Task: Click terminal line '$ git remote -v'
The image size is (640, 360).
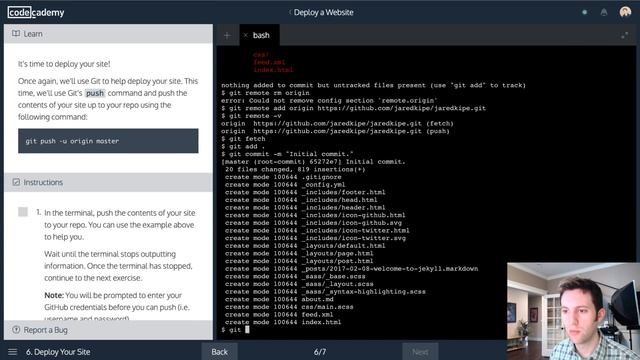Action: pos(251,116)
